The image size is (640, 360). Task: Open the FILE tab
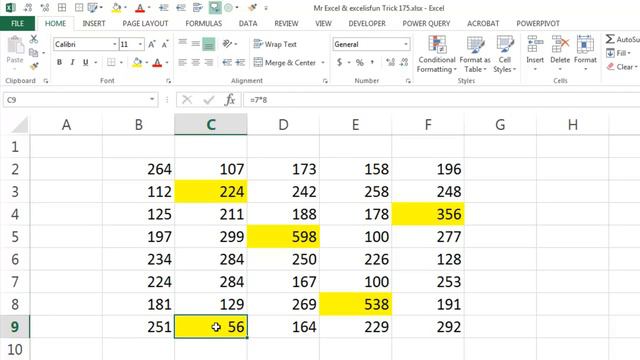click(17, 23)
